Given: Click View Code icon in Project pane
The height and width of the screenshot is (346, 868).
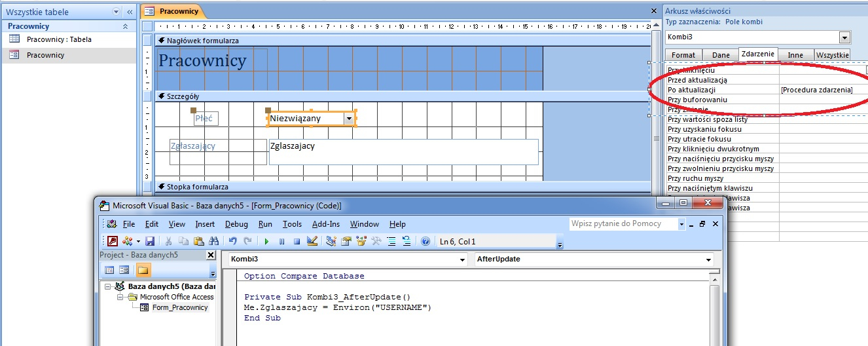Looking at the screenshot, I should point(109,270).
